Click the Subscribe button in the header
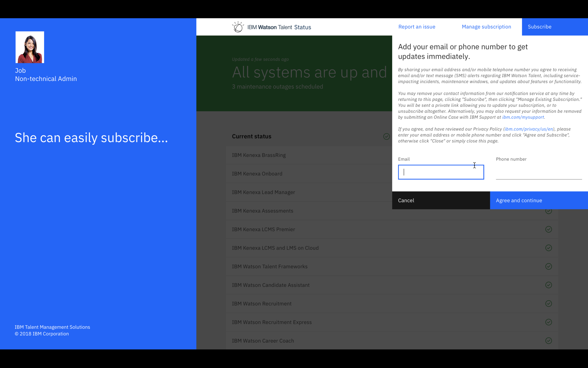Viewport: 588px width, 368px height. [x=555, y=27]
